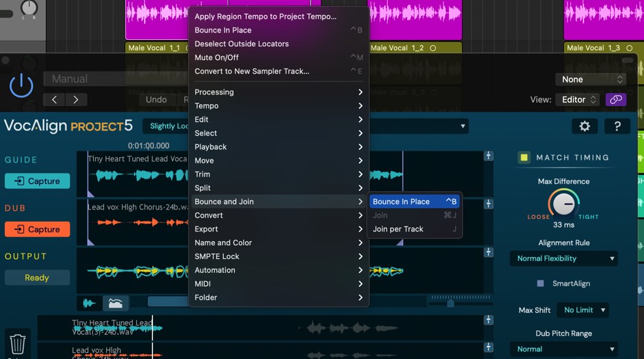644x359 pixels.
Task: Click the orange Dub Capture button
Action: pyautogui.click(x=37, y=229)
